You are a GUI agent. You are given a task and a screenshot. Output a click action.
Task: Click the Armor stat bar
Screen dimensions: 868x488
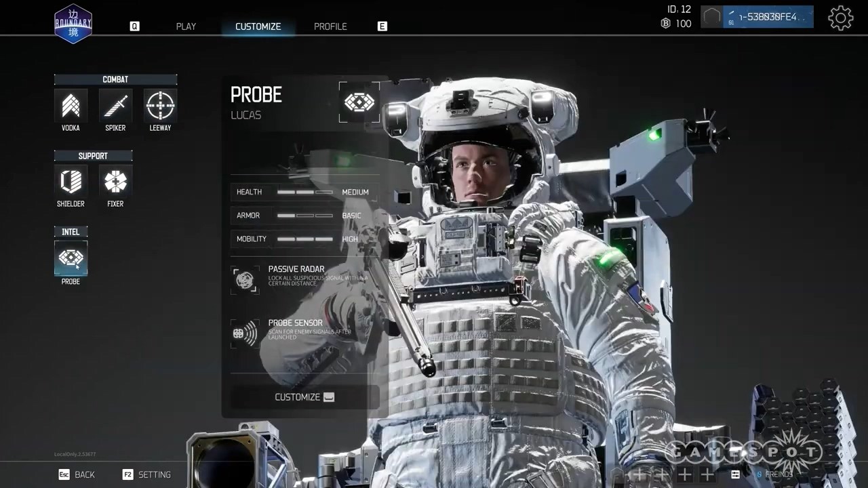305,216
